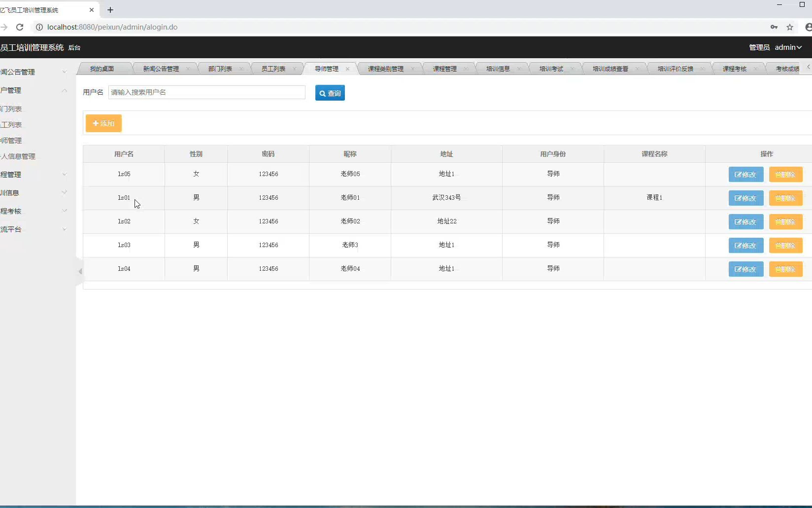The height and width of the screenshot is (508, 812).
Task: View site information icon beside the URL
Action: click(39, 27)
